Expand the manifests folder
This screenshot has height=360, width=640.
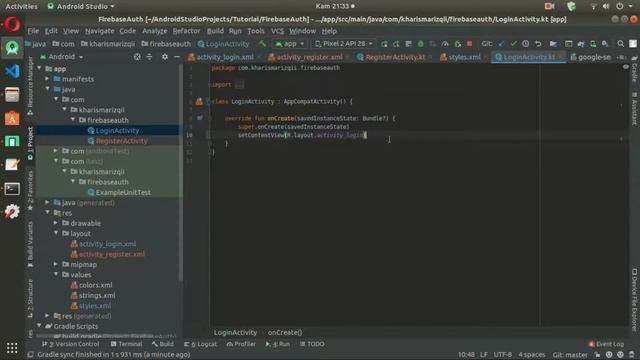coord(48,79)
